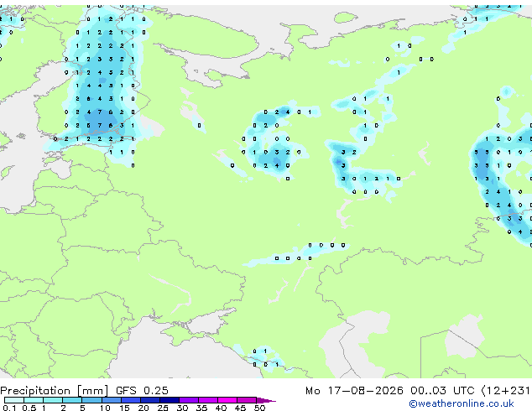Click the '50' legend scale label
The width and height of the screenshot is (532, 411).
click(x=259, y=408)
